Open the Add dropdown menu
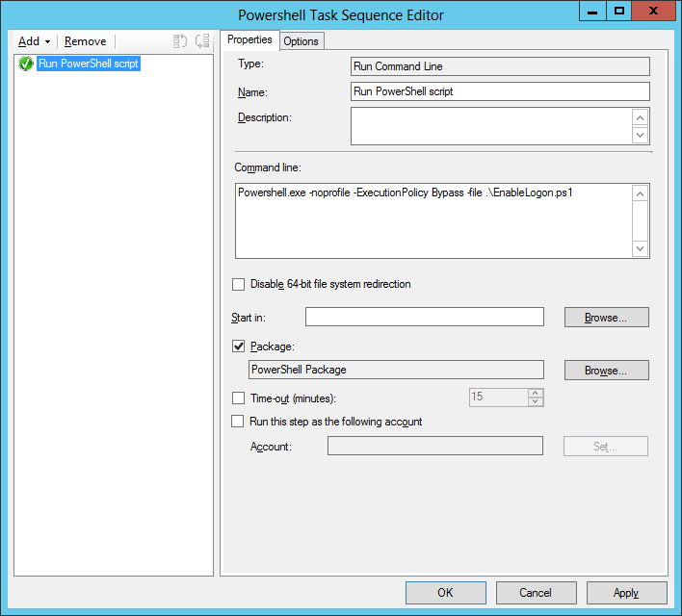The image size is (682, 616). pos(34,41)
